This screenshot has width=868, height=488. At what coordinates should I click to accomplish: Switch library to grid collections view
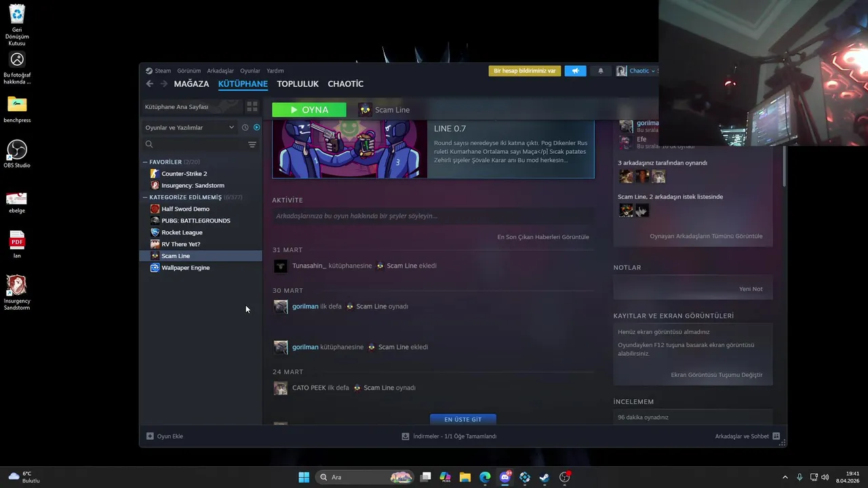pyautogui.click(x=252, y=106)
